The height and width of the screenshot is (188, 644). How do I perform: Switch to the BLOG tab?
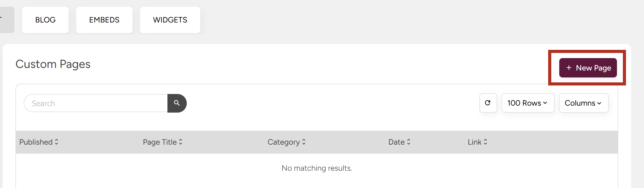click(45, 20)
